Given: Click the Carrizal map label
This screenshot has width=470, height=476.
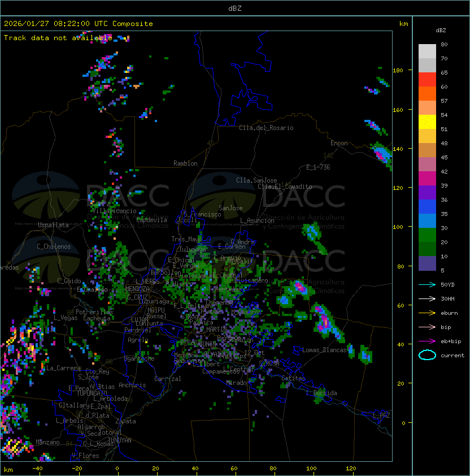Looking at the screenshot, I should [168, 379].
